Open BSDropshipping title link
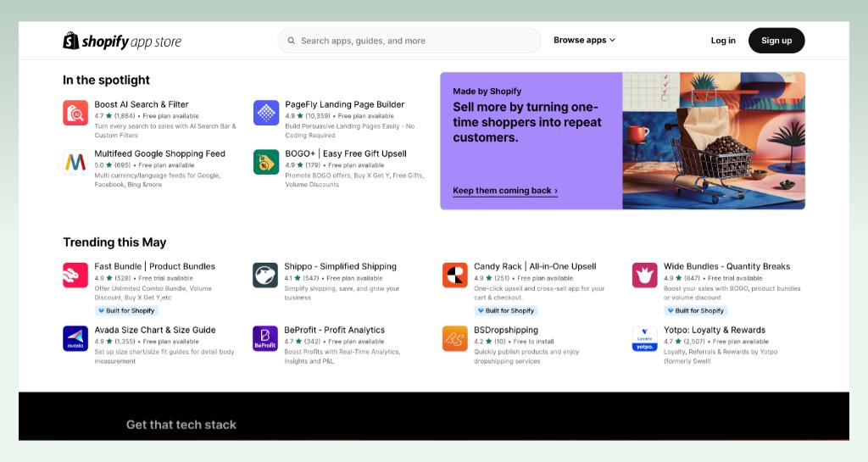The height and width of the screenshot is (462, 868). 506,330
